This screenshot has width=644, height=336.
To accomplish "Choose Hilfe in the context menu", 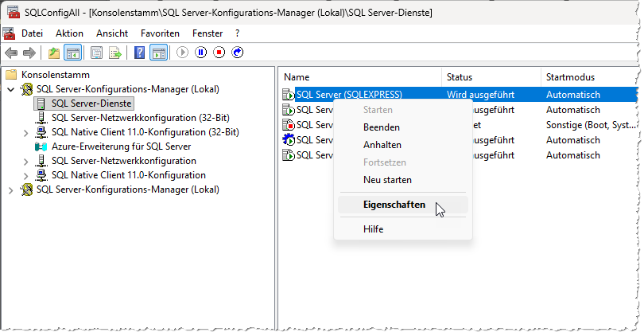I will tap(402, 229).
